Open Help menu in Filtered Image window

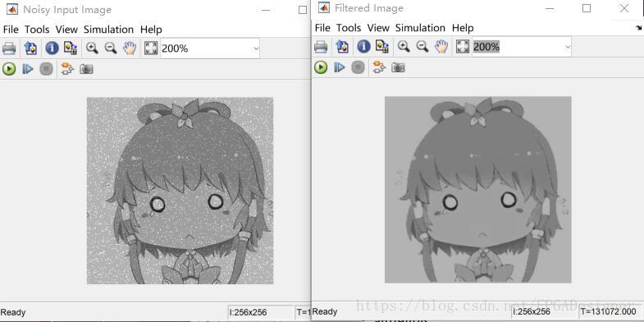pyautogui.click(x=463, y=28)
